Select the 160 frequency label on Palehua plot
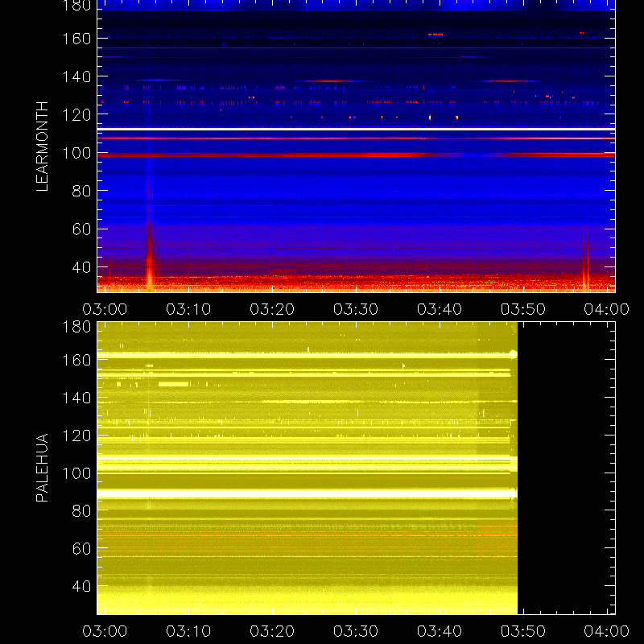Screen dimensions: 644x644 coord(76,360)
